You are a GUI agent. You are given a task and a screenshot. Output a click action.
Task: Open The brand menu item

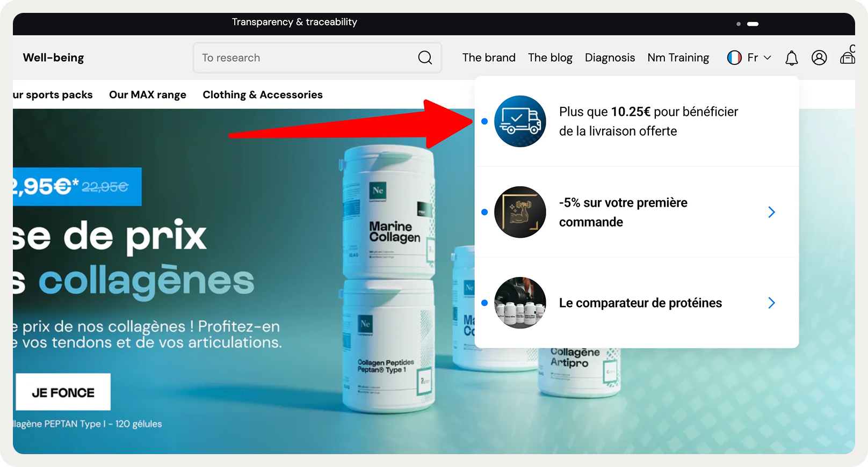(x=489, y=57)
